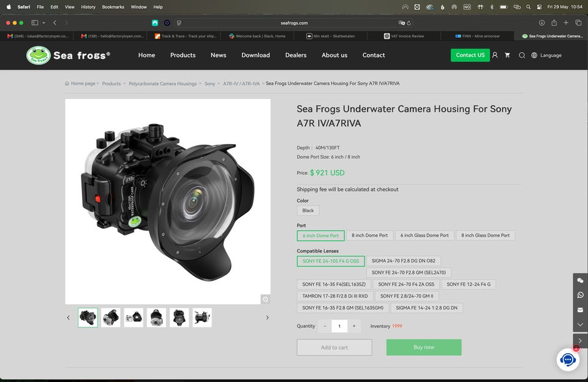Image resolution: width=588 pixels, height=382 pixels.
Task: Open the Download nav item
Action: [x=255, y=55]
